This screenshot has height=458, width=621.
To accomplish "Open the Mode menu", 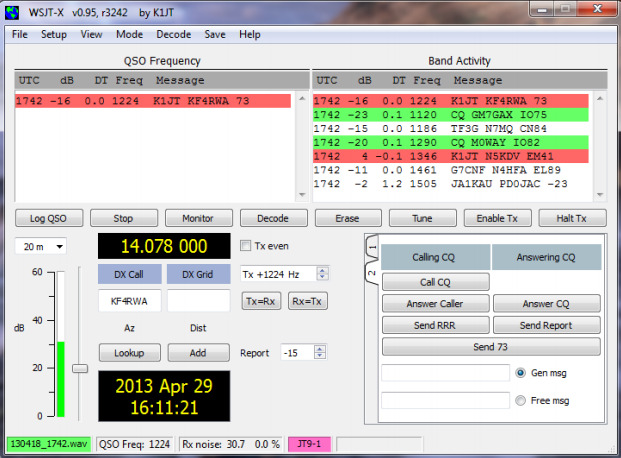I will click(130, 34).
